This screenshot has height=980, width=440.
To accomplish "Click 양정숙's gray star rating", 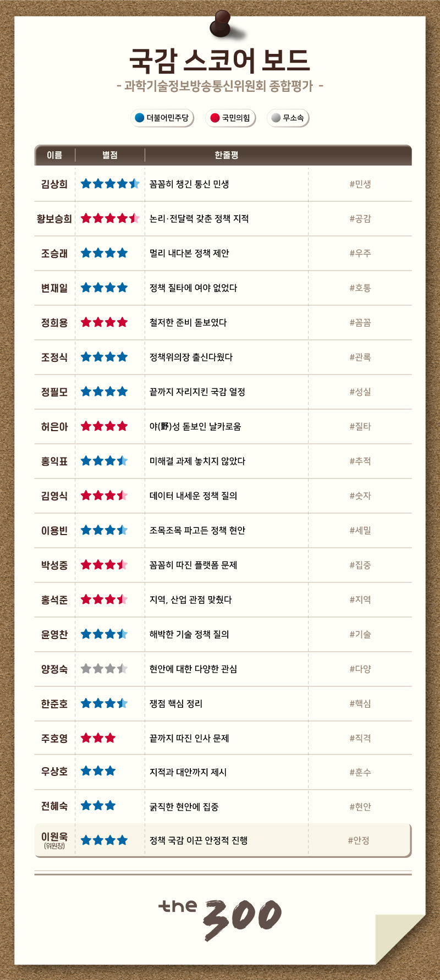I will click(x=104, y=669).
